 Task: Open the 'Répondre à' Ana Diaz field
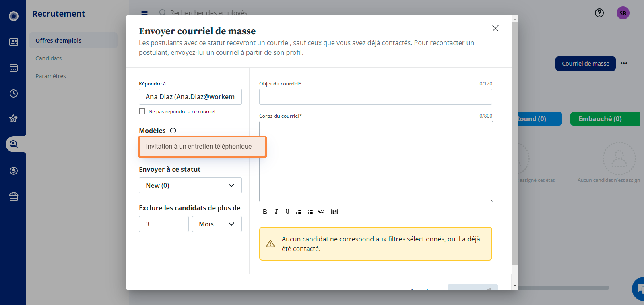(190, 96)
